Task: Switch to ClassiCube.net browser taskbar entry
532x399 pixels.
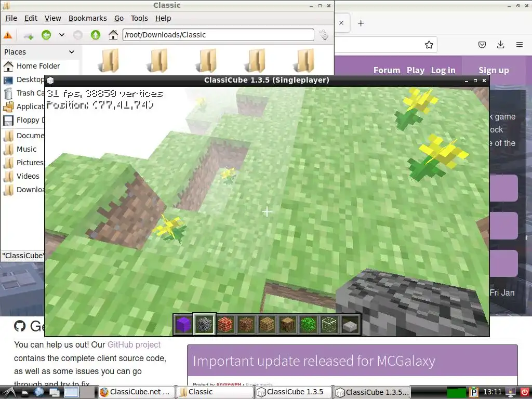Action: tap(137, 392)
